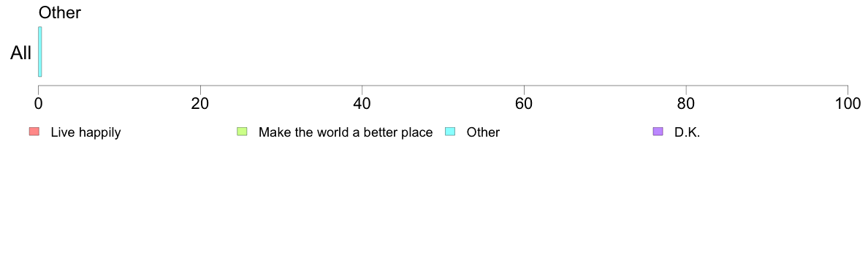This screenshot has width=868, height=269.
Task: Click the 20 axis tick label
Action: 200,103
